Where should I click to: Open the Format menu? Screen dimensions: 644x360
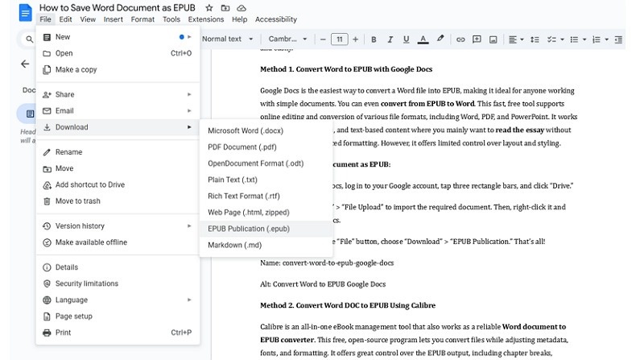pos(142,19)
